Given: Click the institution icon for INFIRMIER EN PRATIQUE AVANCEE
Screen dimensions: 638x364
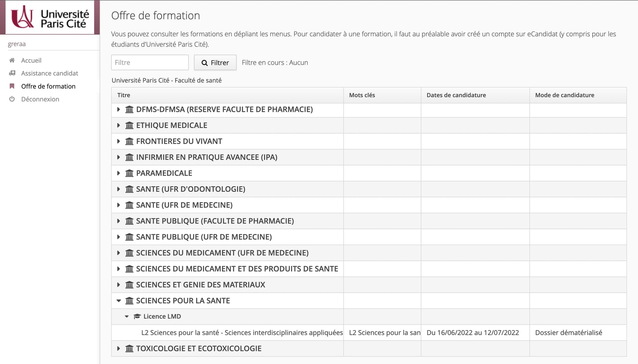Looking at the screenshot, I should pos(129,157).
